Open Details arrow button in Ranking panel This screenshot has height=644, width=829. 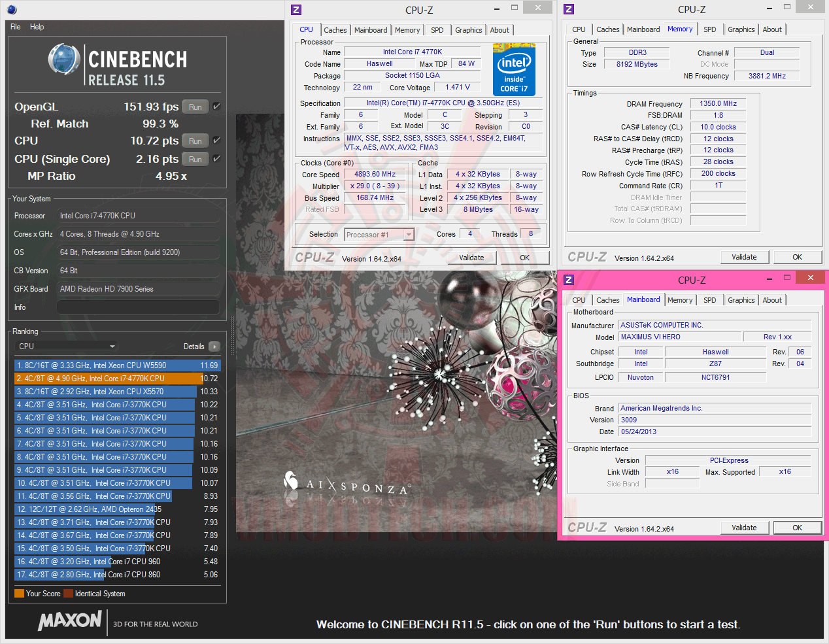[x=214, y=347]
